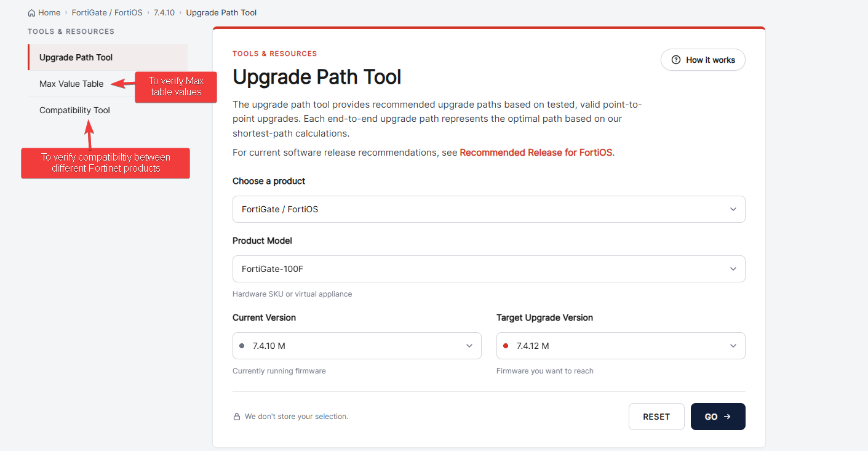
Task: Click the Currently running firmware hint
Action: (279, 371)
